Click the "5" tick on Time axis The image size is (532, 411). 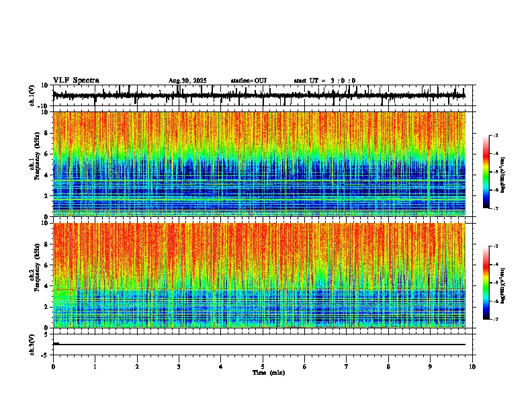pos(263,367)
